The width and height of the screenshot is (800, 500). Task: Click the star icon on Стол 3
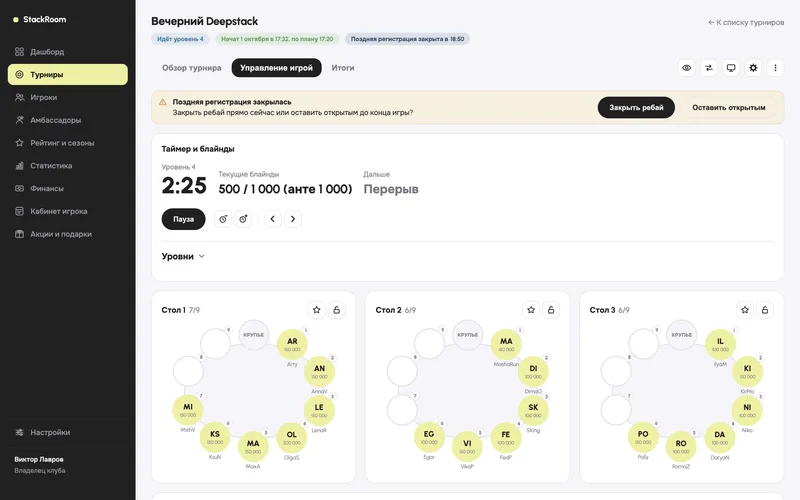point(745,310)
